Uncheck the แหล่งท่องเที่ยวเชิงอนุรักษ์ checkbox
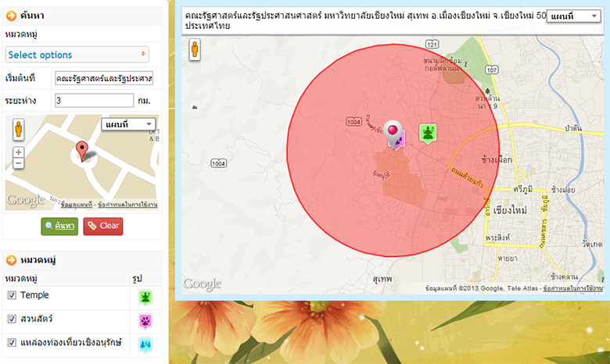The width and height of the screenshot is (610, 364). pyautogui.click(x=12, y=343)
